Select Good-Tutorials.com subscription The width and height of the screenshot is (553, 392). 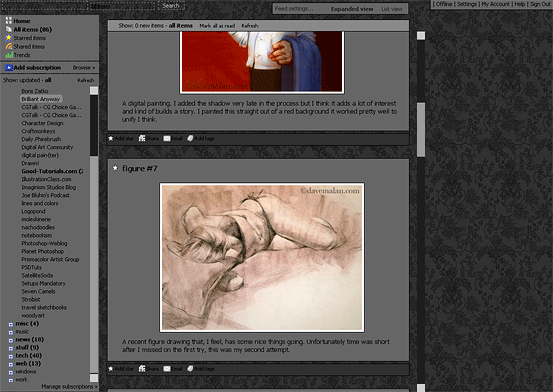click(52, 171)
